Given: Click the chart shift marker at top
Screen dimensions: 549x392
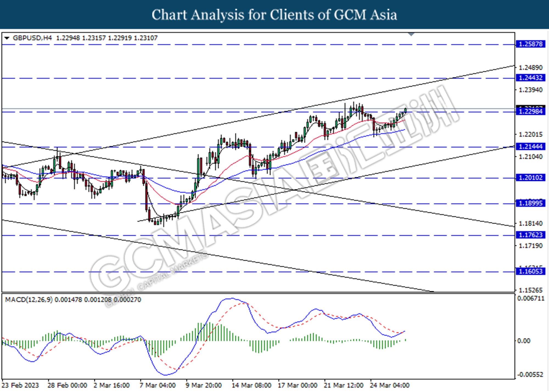Looking at the screenshot, I should (411, 34).
